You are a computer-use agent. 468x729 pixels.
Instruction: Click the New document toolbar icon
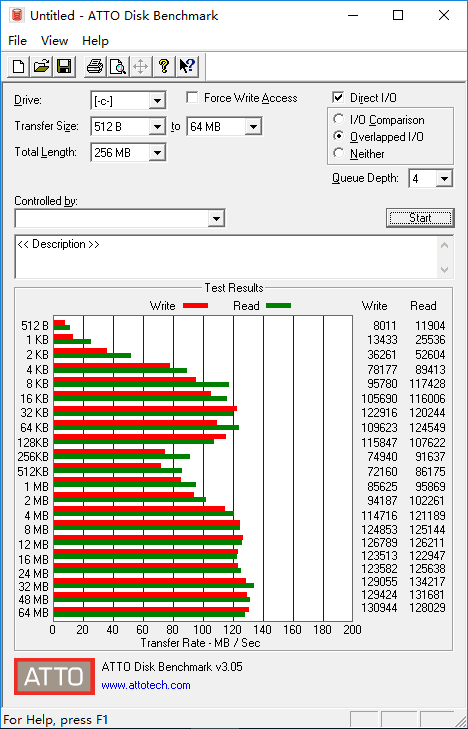[x=19, y=66]
